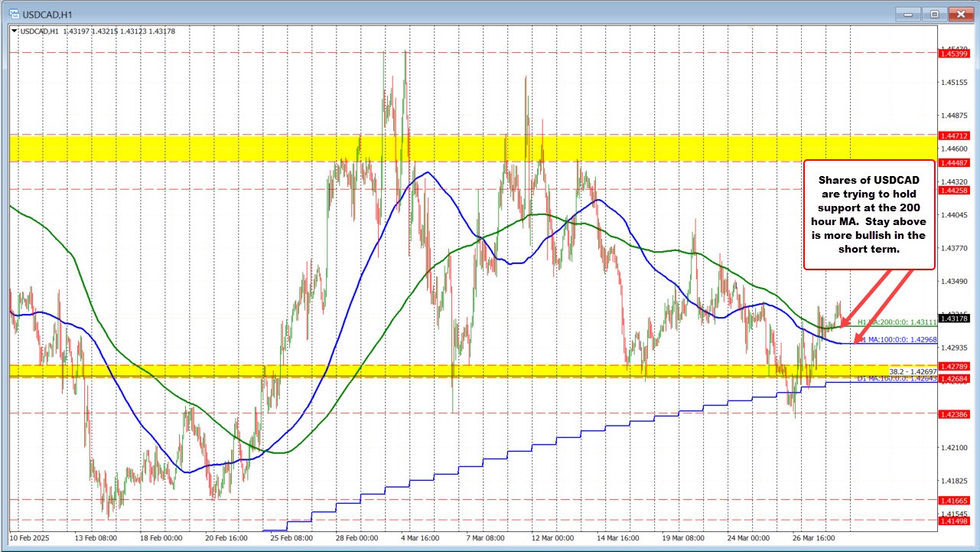Click the OHLC quote header in chart

coord(98,31)
